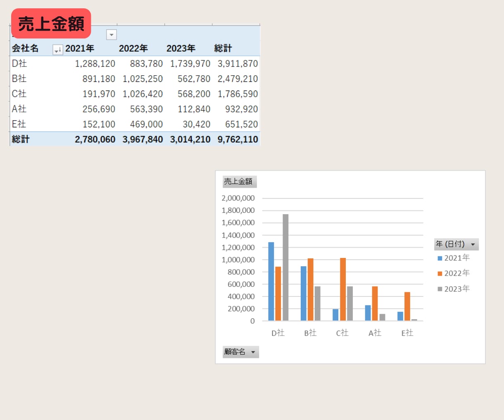504x420 pixels.
Task: Click cell value 256,690
Action: pyautogui.click(x=99, y=109)
